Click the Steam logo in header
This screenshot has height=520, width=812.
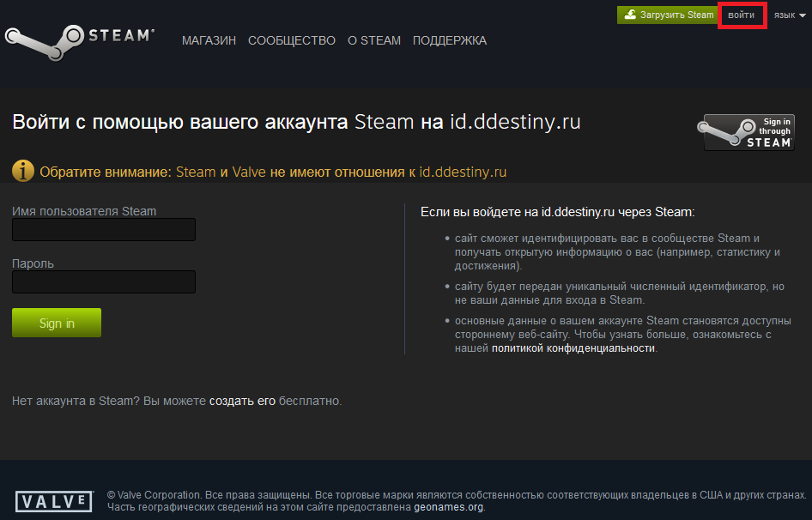click(x=80, y=42)
